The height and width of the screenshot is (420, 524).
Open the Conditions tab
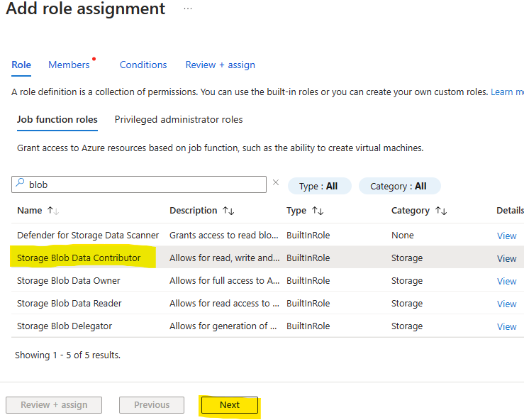point(143,65)
